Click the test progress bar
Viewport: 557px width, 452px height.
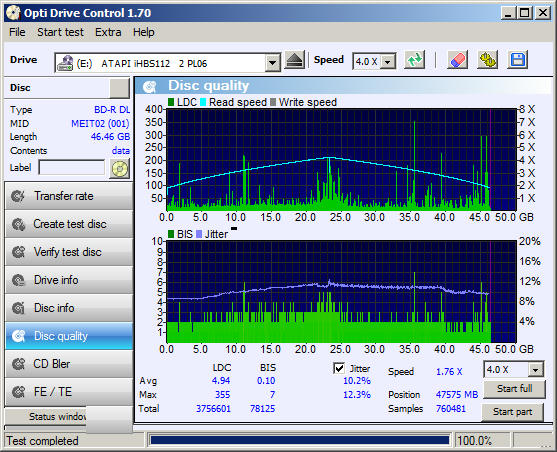click(300, 441)
